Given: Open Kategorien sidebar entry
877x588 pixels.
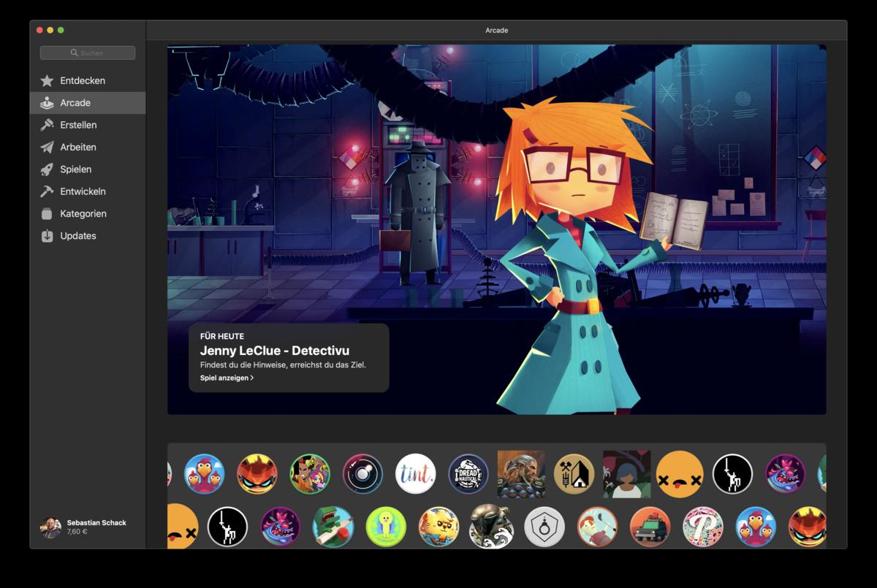Looking at the screenshot, I should (88, 214).
